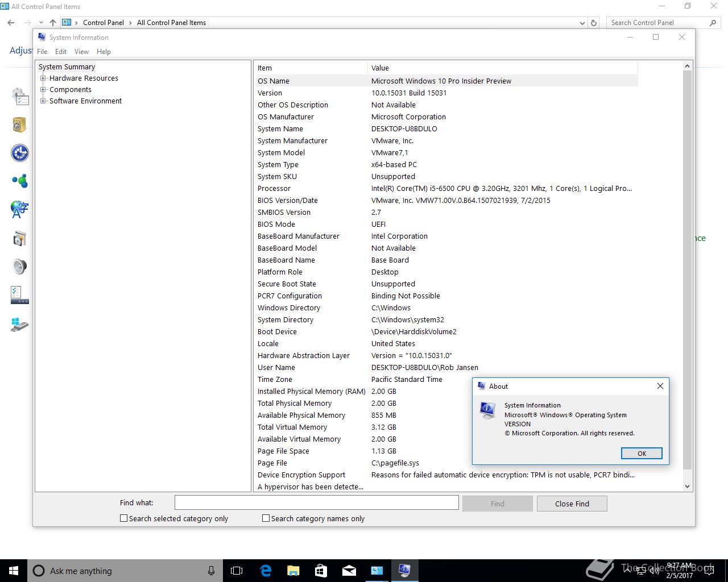Open the Backup and Restore safe icon

[x=20, y=124]
